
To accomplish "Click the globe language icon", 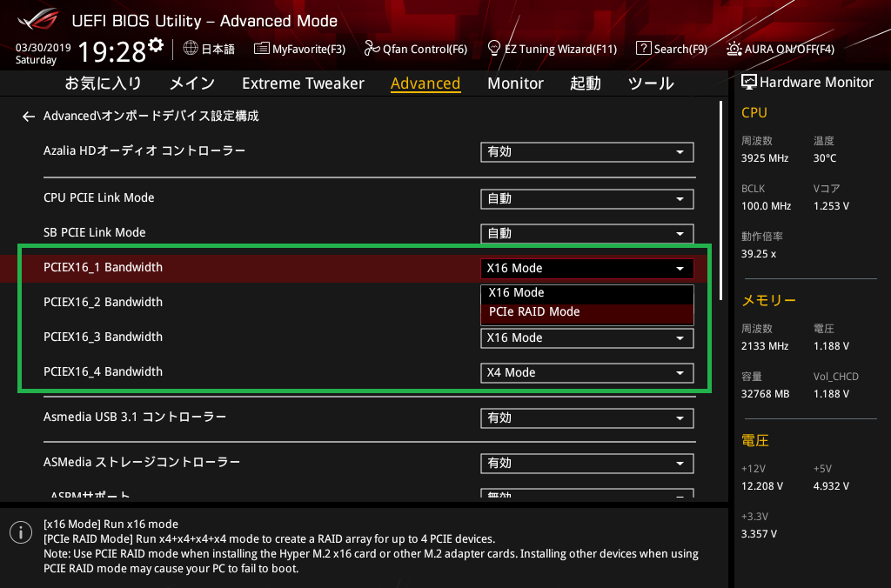I will pos(191,49).
